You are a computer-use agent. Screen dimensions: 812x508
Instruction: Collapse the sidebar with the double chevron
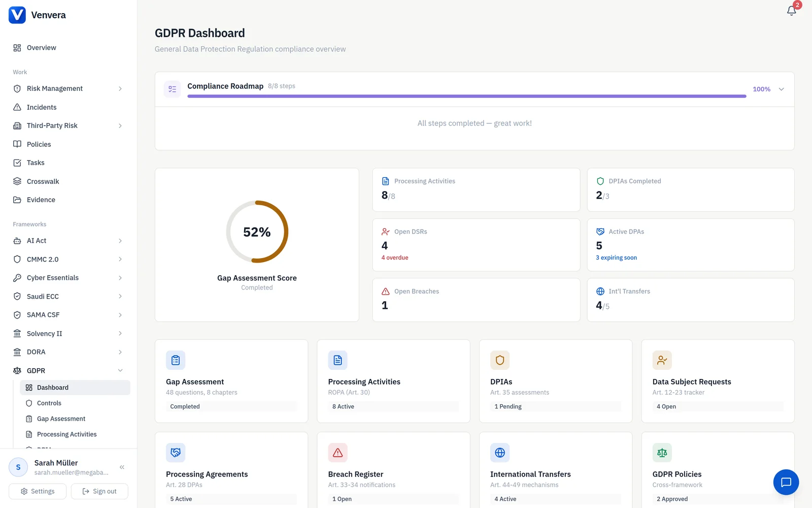tap(122, 467)
